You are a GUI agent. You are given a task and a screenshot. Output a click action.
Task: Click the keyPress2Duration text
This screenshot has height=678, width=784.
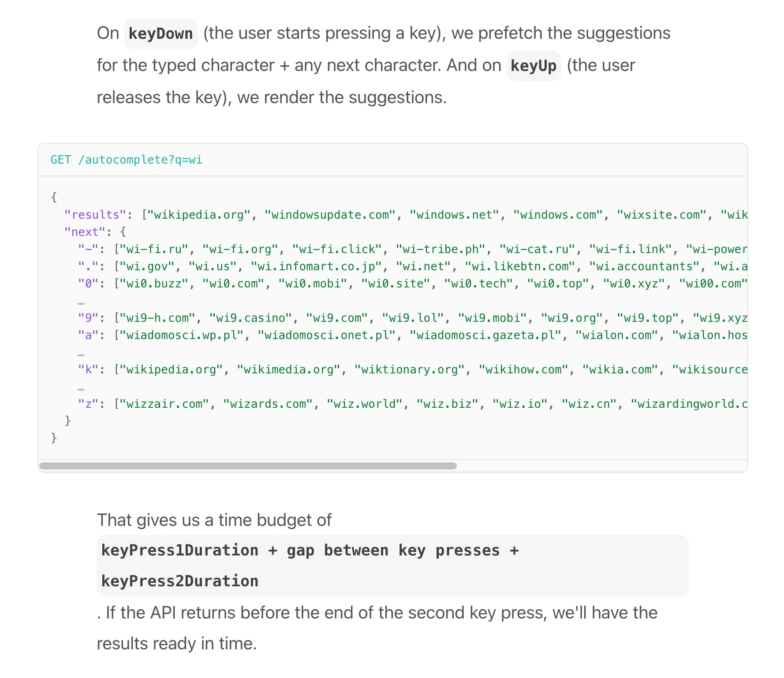tap(180, 581)
